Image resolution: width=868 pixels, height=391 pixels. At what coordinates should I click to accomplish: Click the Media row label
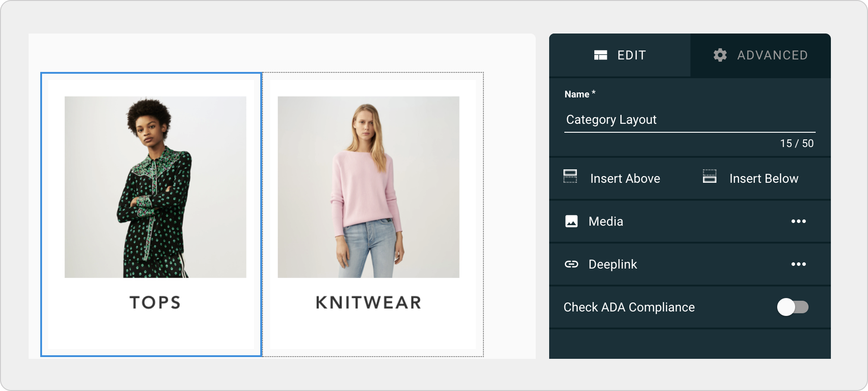click(x=606, y=221)
